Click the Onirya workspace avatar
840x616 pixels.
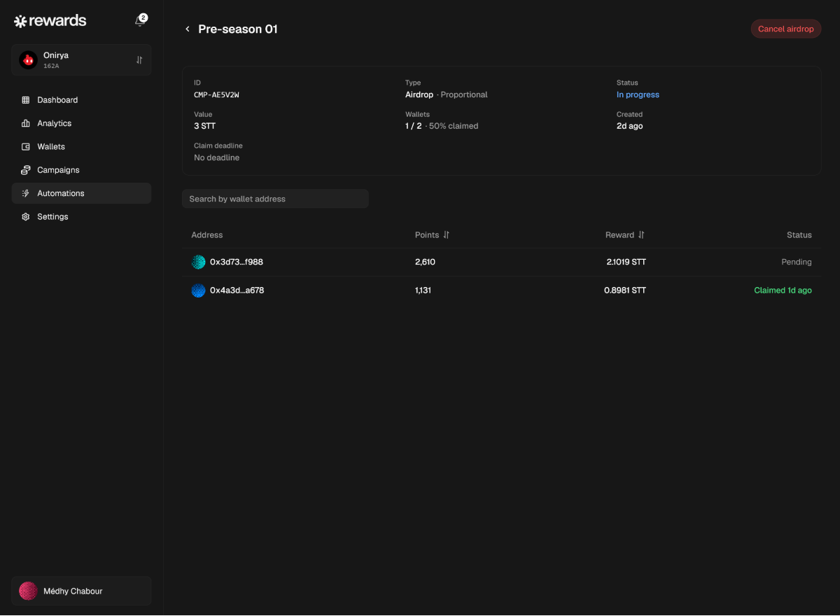pos(28,60)
